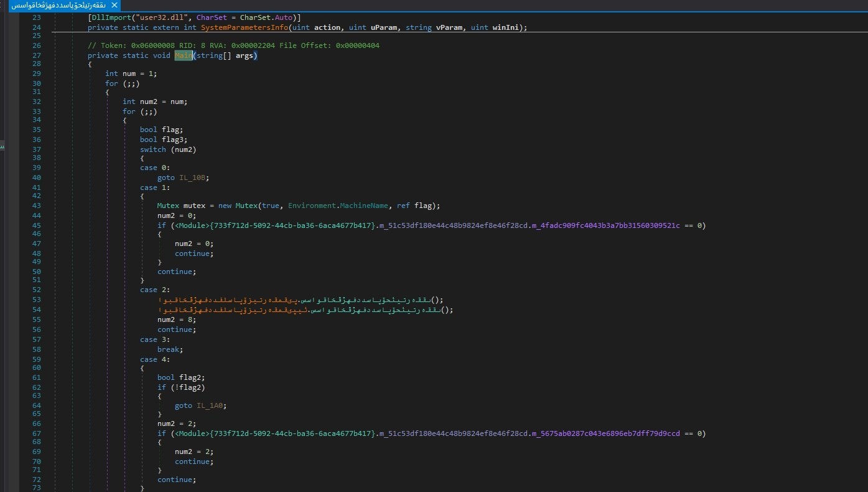Click the 'vParam' parameter name
Image resolution: width=868 pixels, height=492 pixels.
pyautogui.click(x=449, y=27)
